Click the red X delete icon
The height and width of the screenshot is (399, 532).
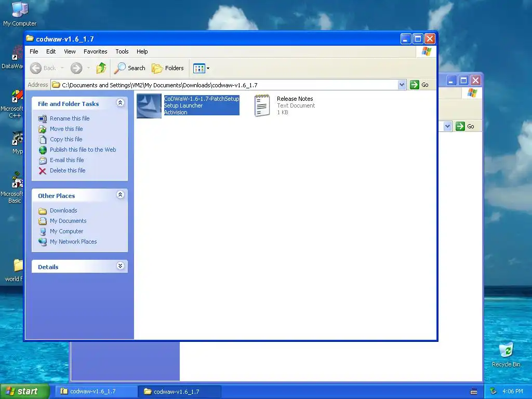pyautogui.click(x=43, y=170)
